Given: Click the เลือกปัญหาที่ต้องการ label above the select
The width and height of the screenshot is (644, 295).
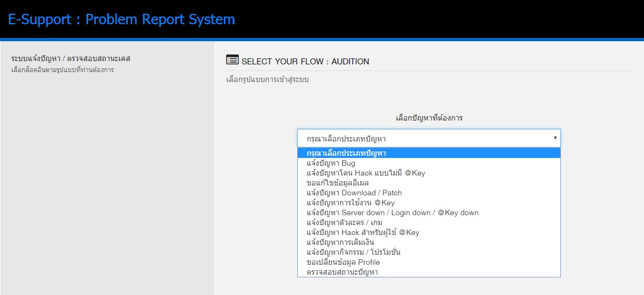Looking at the screenshot, I should tap(429, 118).
